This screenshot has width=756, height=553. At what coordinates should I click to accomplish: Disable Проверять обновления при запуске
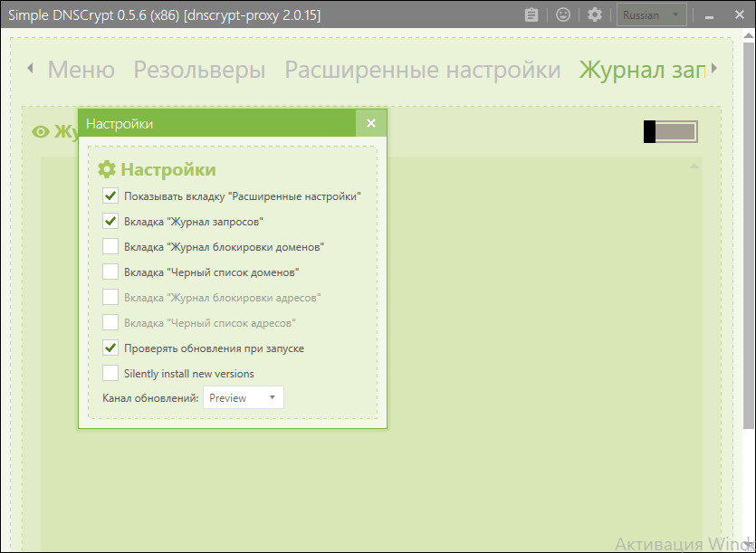pyautogui.click(x=110, y=348)
